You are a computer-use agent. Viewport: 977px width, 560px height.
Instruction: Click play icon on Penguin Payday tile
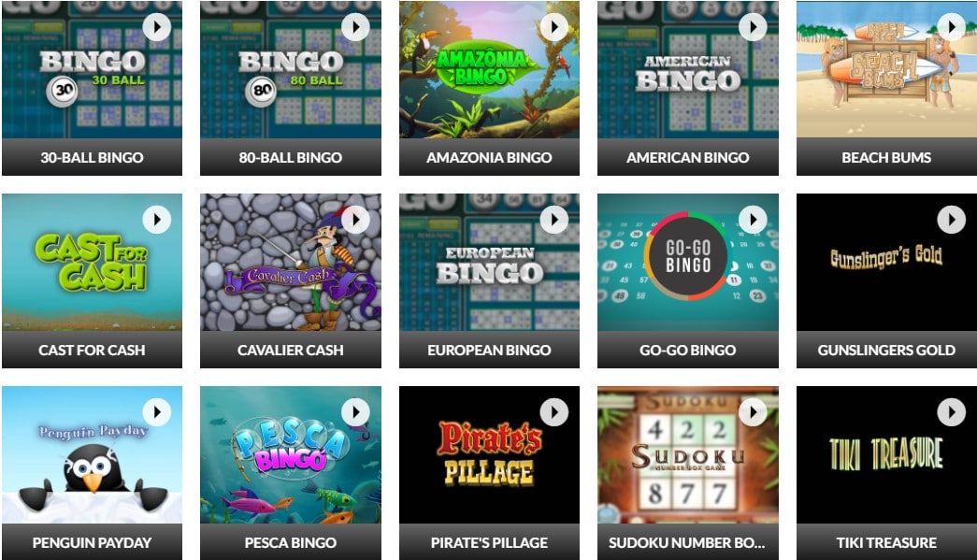pyautogui.click(x=156, y=411)
